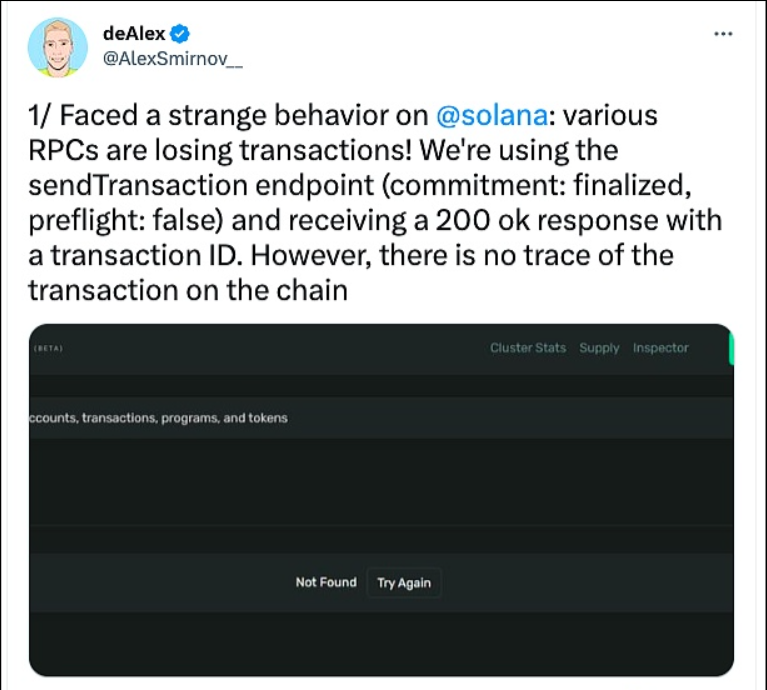Screen dimensions: 767x690
Task: Open the three-dot more options menu
Action: pyautogui.click(x=722, y=33)
